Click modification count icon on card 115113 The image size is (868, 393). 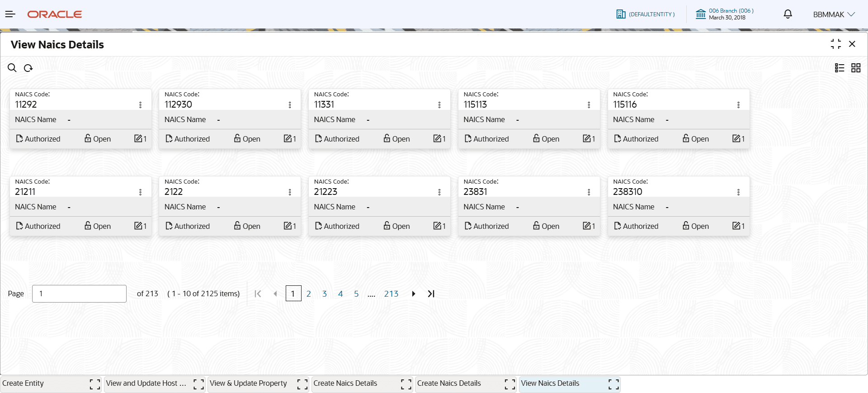pyautogui.click(x=587, y=138)
